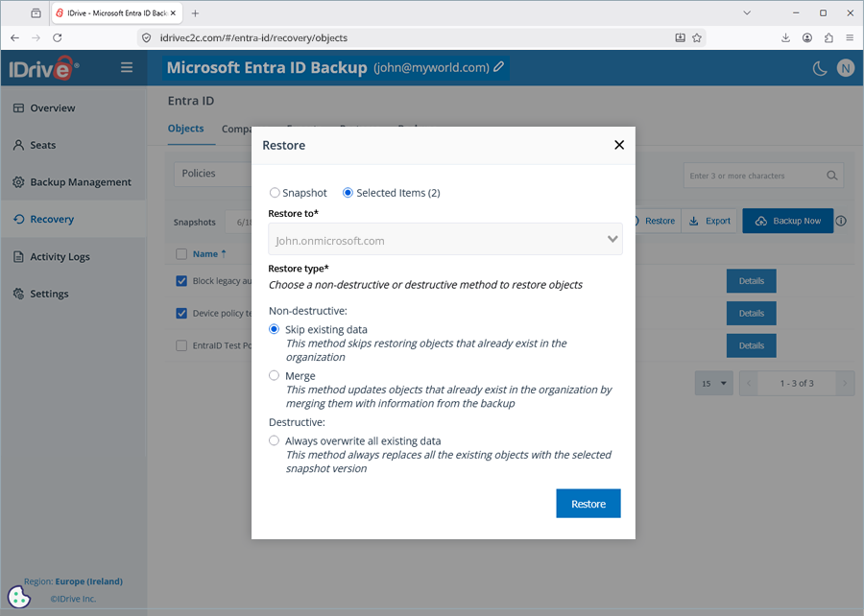Open a new browser tab
The width and height of the screenshot is (864, 616).
(x=195, y=13)
